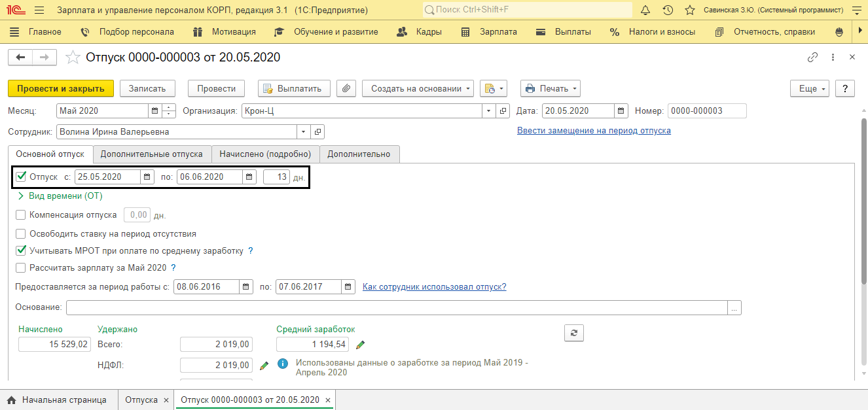
Task: Click into the Основание input field
Action: coord(397,307)
